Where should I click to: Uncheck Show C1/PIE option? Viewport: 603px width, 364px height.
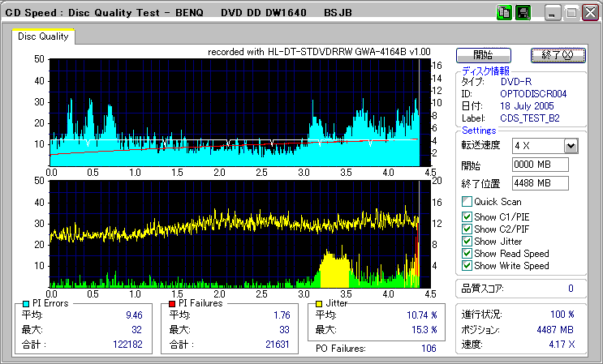(467, 216)
